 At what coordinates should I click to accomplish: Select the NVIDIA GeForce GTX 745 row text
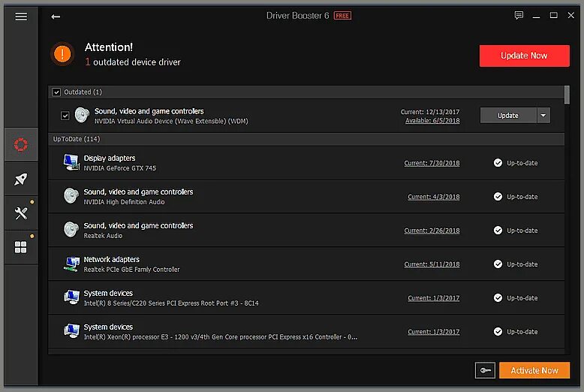coord(120,168)
